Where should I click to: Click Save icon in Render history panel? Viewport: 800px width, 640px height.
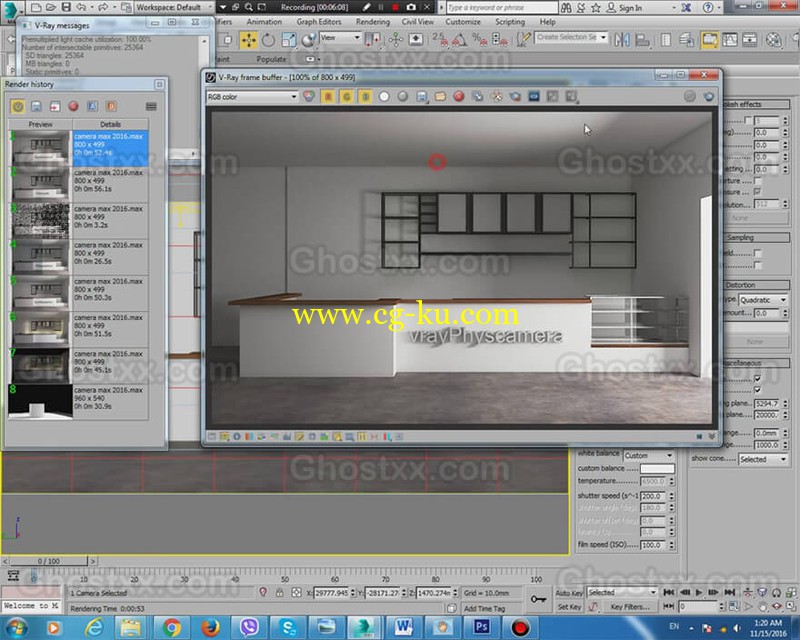36,106
